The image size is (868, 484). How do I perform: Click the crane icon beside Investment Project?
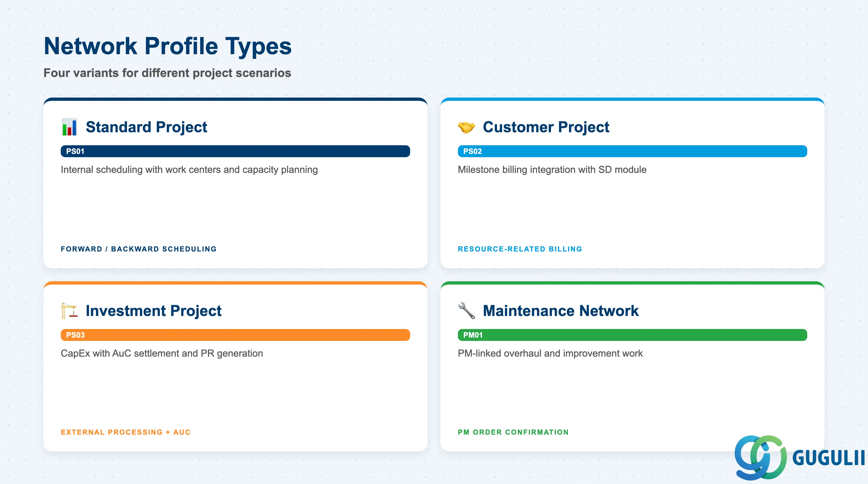69,311
